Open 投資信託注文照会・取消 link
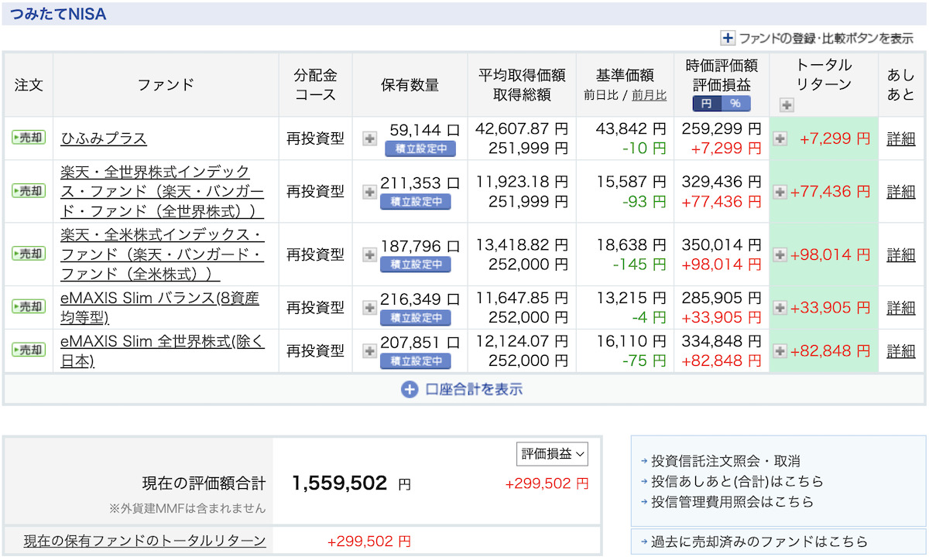The height and width of the screenshot is (560, 929). pos(725,461)
